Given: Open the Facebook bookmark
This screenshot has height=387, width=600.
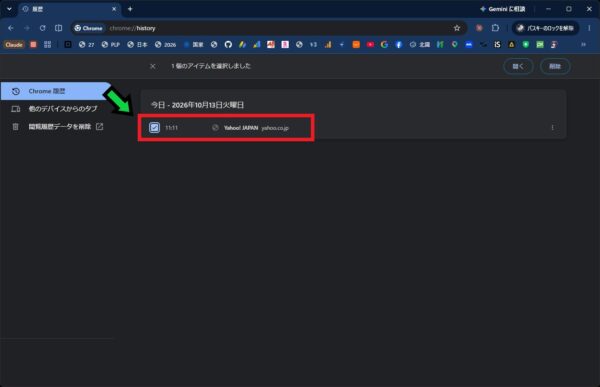Looking at the screenshot, I should [x=398, y=45].
